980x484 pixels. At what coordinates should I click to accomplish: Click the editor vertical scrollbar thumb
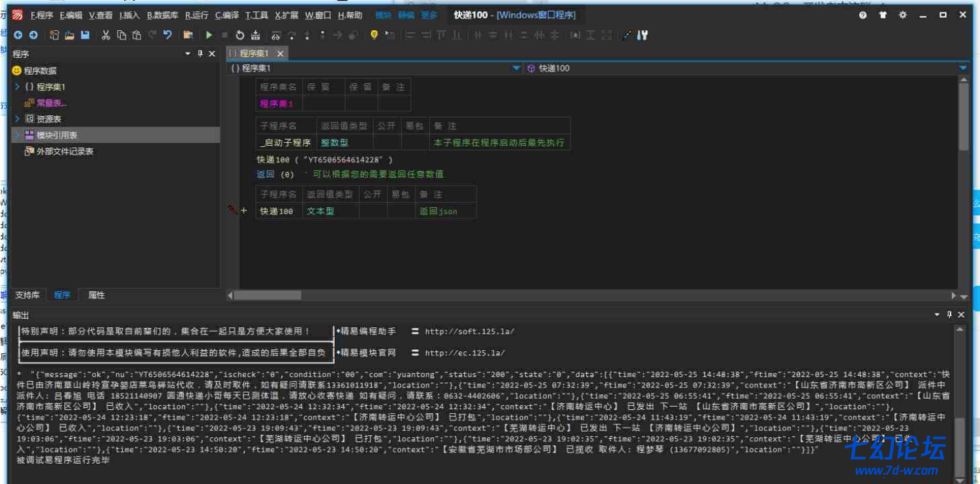[963, 117]
